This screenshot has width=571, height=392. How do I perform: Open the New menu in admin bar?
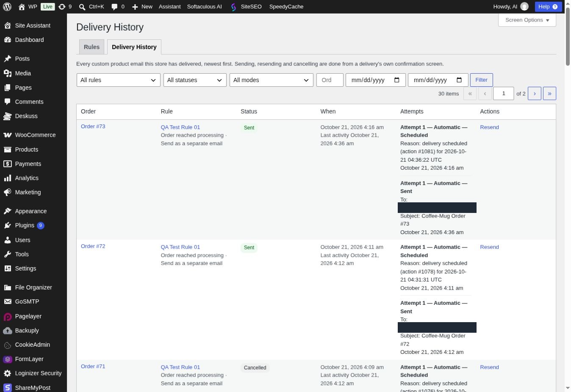(142, 7)
